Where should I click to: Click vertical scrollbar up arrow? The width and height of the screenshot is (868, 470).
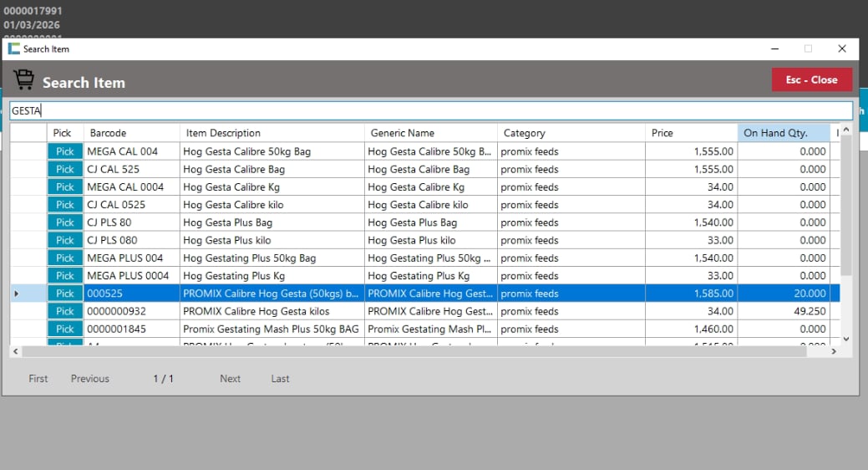pyautogui.click(x=845, y=130)
